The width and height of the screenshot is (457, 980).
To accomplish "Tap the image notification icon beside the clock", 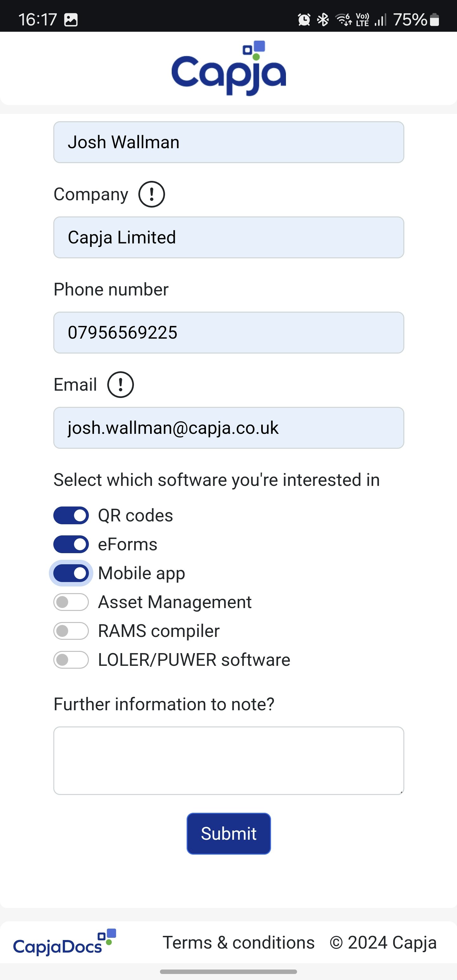I will [71, 19].
